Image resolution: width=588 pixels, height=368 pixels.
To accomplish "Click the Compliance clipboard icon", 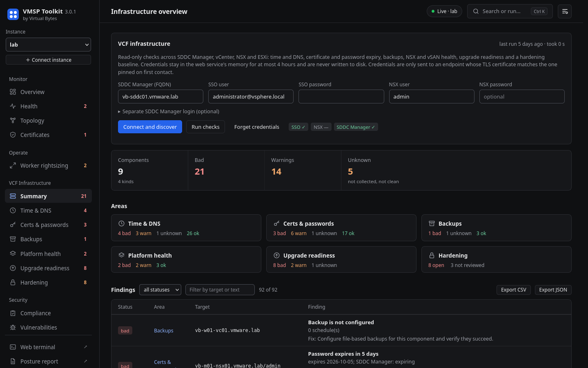I will pyautogui.click(x=13, y=313).
